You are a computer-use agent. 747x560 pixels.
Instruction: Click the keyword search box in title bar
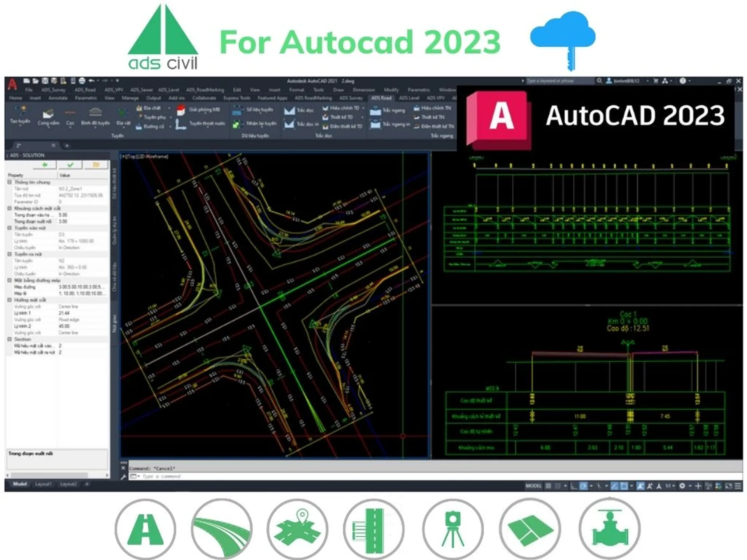coord(560,81)
